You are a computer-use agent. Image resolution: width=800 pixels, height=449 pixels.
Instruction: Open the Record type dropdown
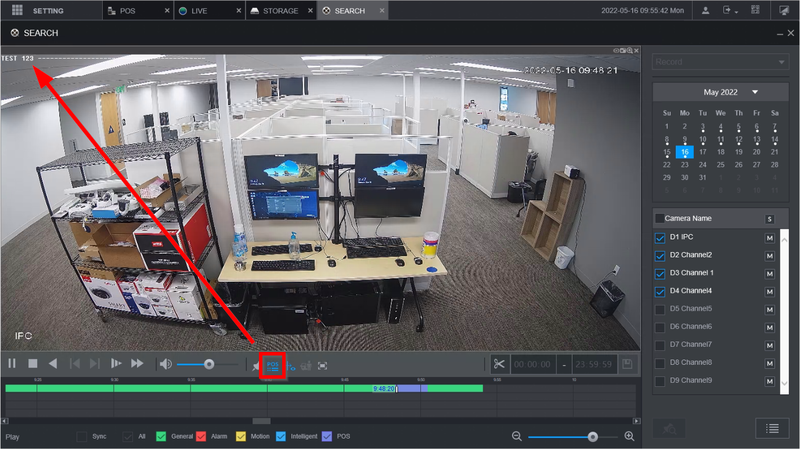pos(720,62)
